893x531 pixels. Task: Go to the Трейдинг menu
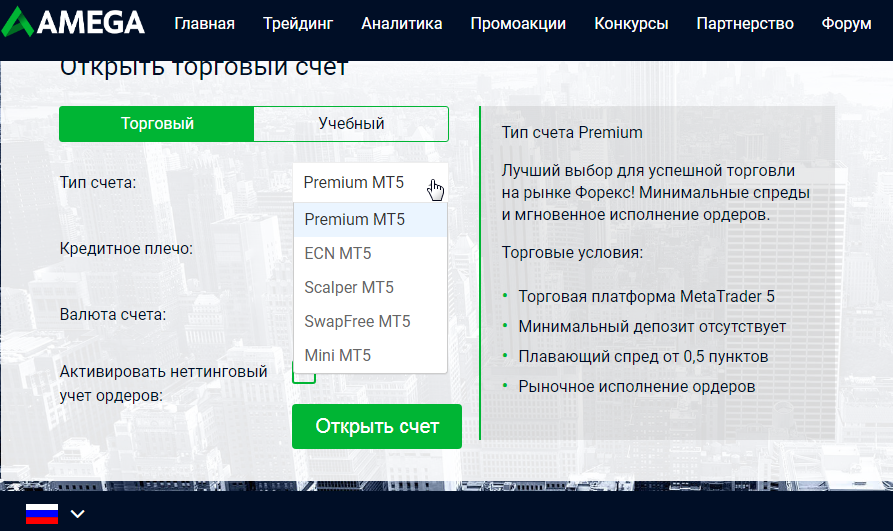pos(298,24)
